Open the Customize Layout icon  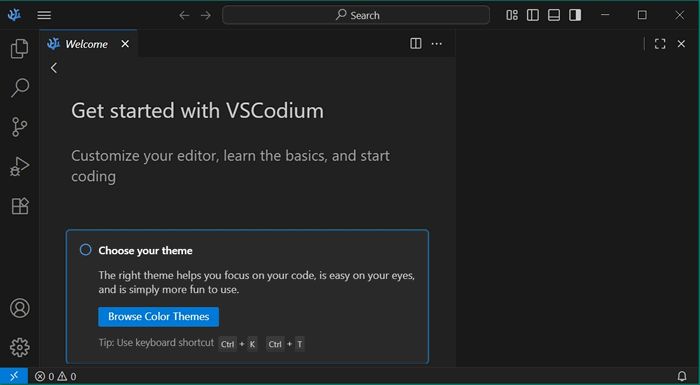coord(512,15)
